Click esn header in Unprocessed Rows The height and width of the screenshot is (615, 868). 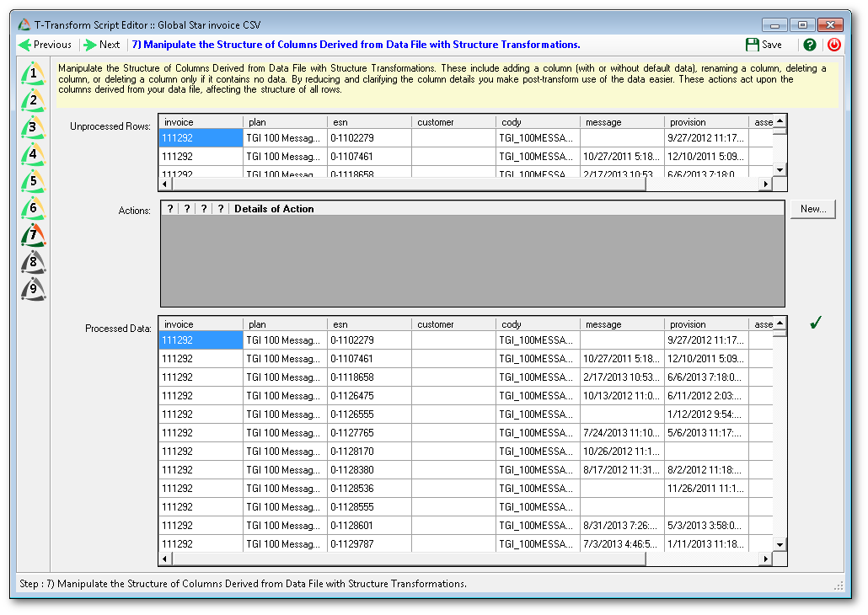(x=369, y=122)
